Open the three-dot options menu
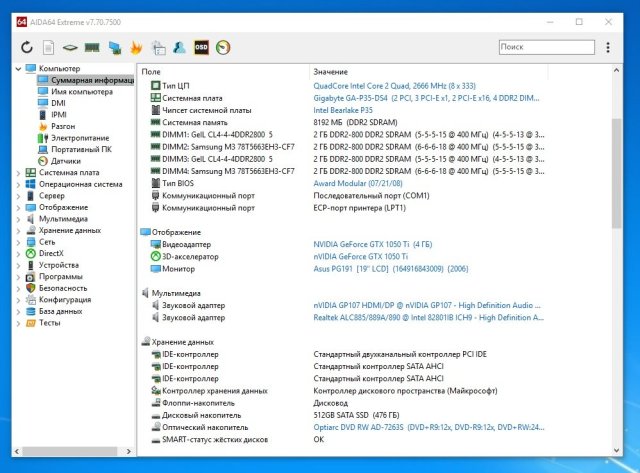Viewport: 640px width, 473px height. point(608,47)
